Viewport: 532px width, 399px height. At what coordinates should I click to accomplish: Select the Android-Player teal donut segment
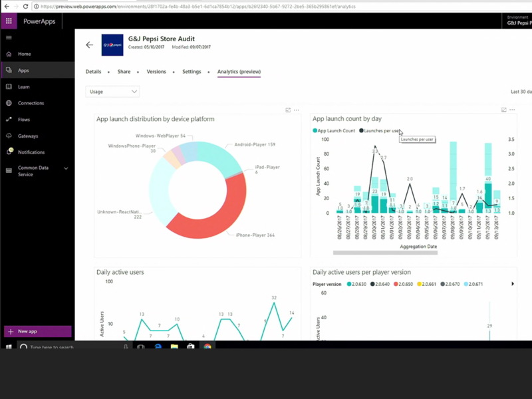click(x=221, y=157)
